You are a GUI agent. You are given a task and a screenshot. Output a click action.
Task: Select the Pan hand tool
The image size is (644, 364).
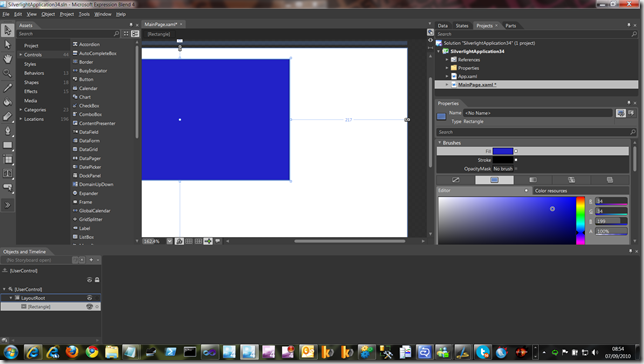click(7, 59)
